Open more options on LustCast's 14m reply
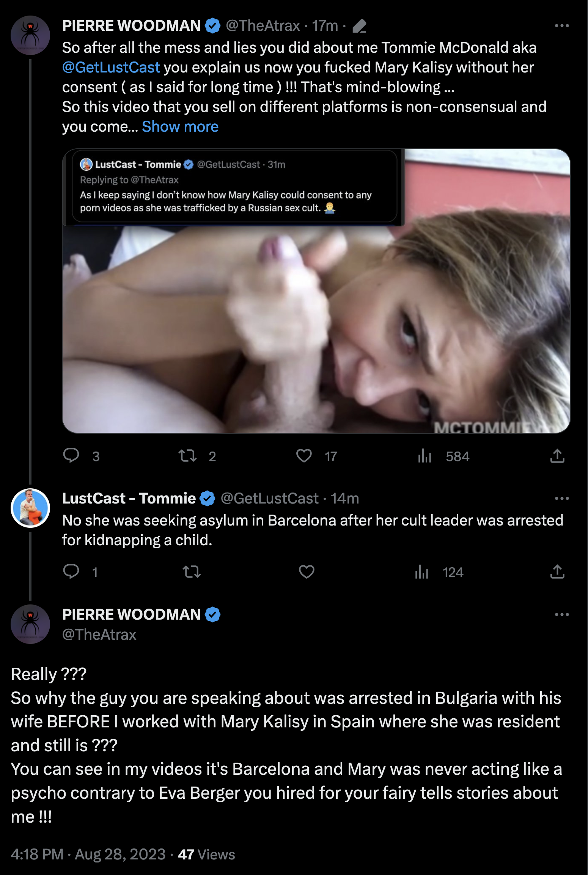The height and width of the screenshot is (875, 588). point(561,499)
